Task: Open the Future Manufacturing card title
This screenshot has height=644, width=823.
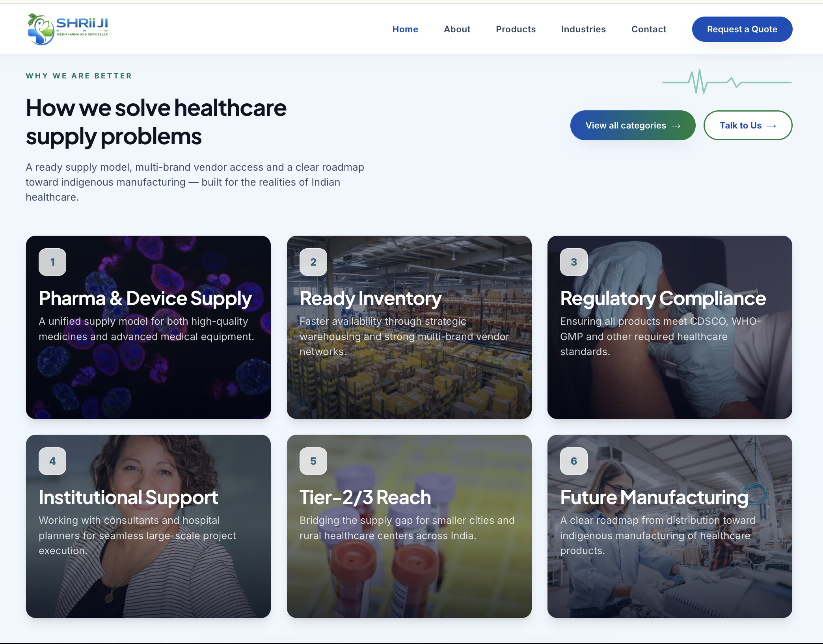Action: (654, 497)
